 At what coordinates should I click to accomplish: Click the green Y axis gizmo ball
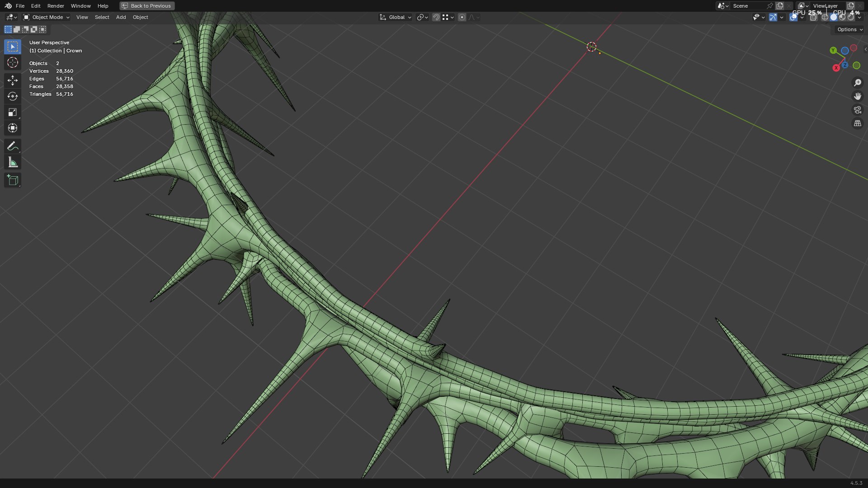(x=833, y=50)
